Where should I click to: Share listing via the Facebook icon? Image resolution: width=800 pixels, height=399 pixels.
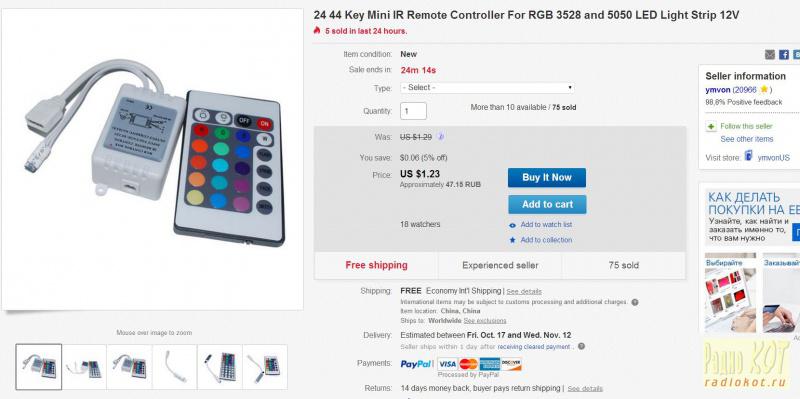784,55
